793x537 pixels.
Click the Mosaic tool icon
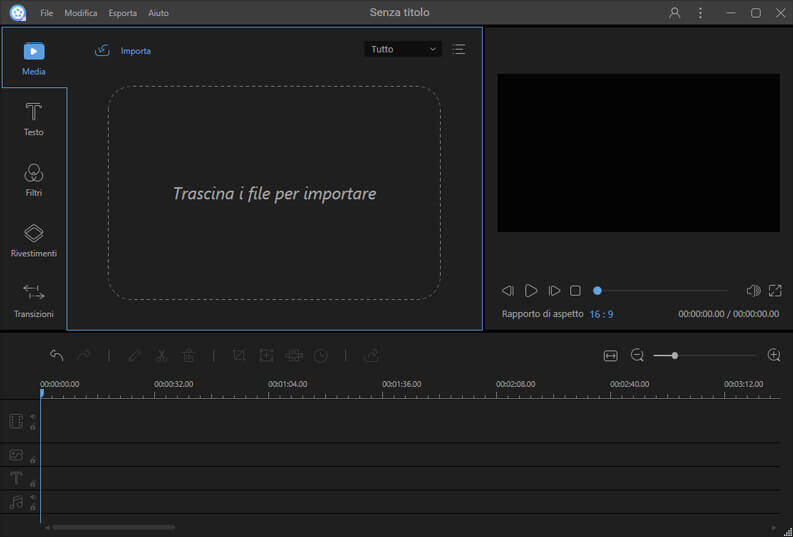293,355
